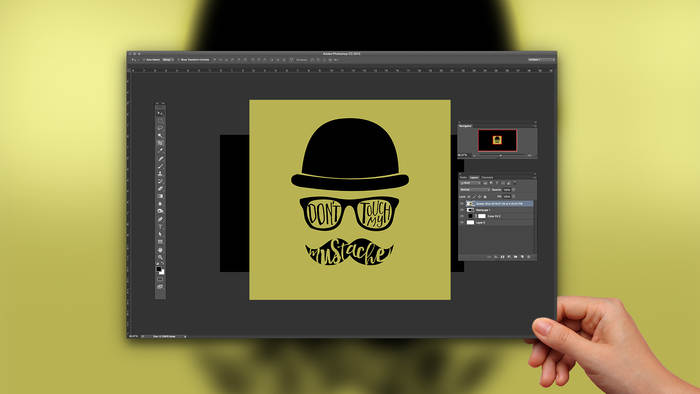The height and width of the screenshot is (394, 700).
Task: Select the Crop tool
Action: (x=160, y=143)
